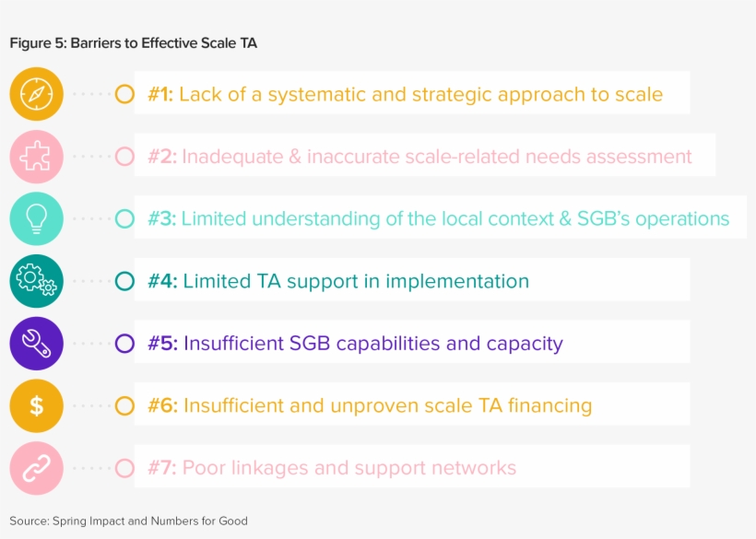
Task: Select the orange circle marker beside #1
Action: 124,94
